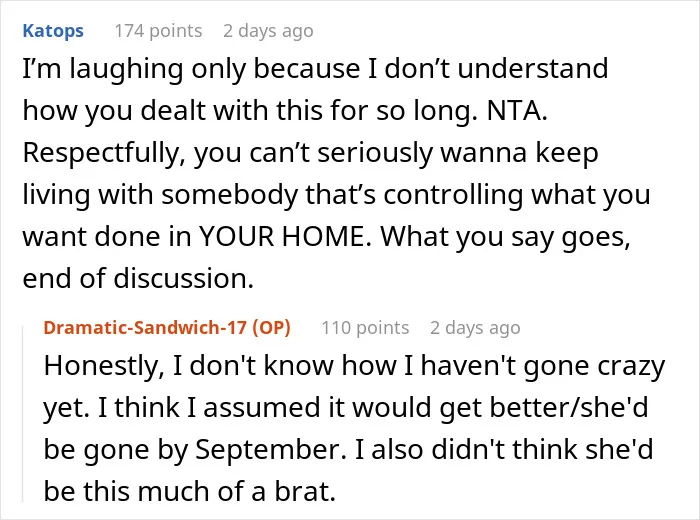700x520 pixels.
Task: Click the line starting Honestly, I don't know
Action: pyautogui.click(x=354, y=366)
